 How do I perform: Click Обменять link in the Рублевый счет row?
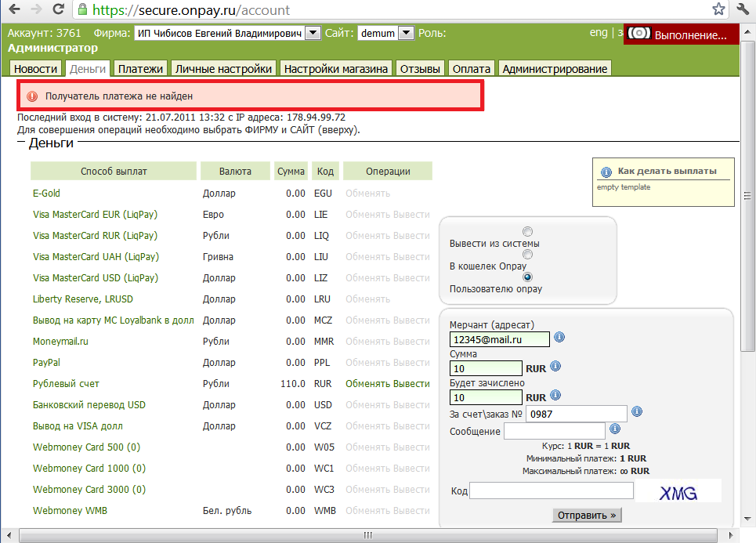[367, 384]
